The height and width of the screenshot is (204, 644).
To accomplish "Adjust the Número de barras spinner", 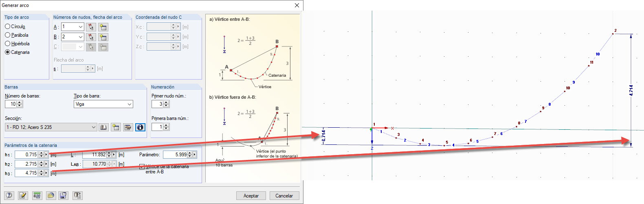I will point(20,104).
